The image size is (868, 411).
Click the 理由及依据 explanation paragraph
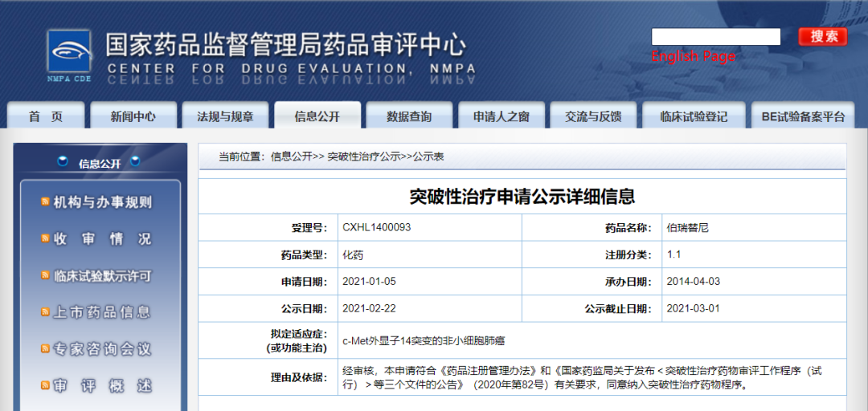coord(583,377)
